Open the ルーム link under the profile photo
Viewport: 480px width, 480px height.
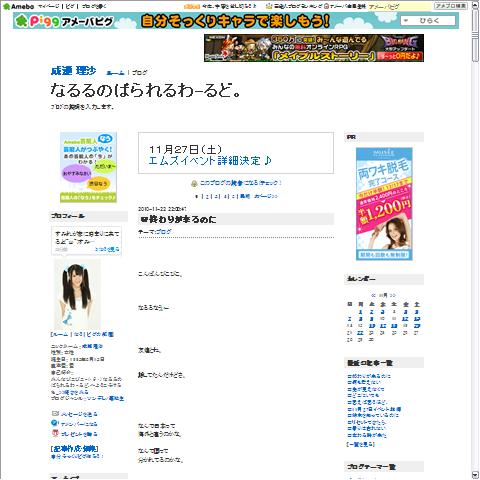tap(60, 334)
